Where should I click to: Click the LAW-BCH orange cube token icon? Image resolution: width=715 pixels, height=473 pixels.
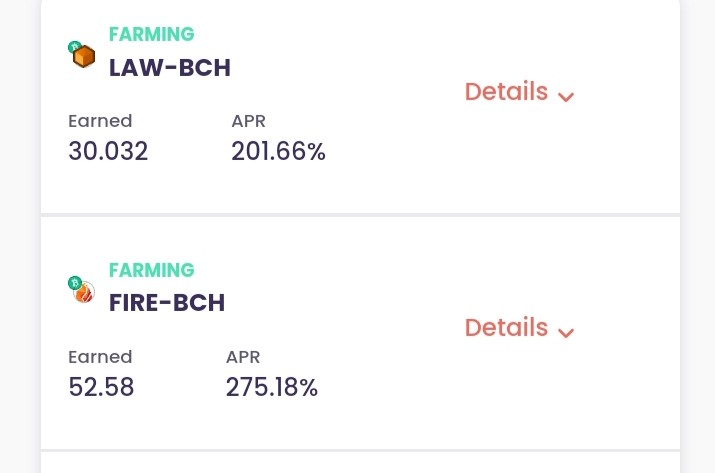84,57
